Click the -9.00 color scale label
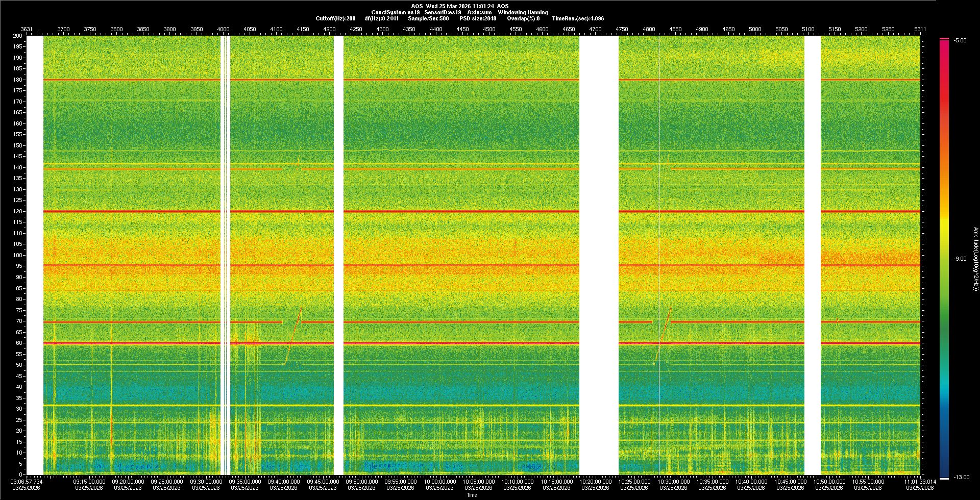This screenshot has height=500, width=980. [960, 259]
